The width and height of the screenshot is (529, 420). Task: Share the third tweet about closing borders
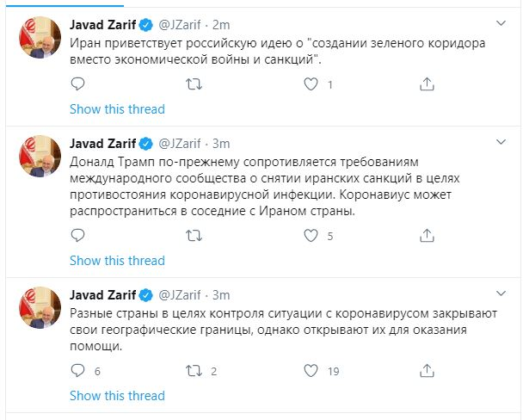[427, 371]
